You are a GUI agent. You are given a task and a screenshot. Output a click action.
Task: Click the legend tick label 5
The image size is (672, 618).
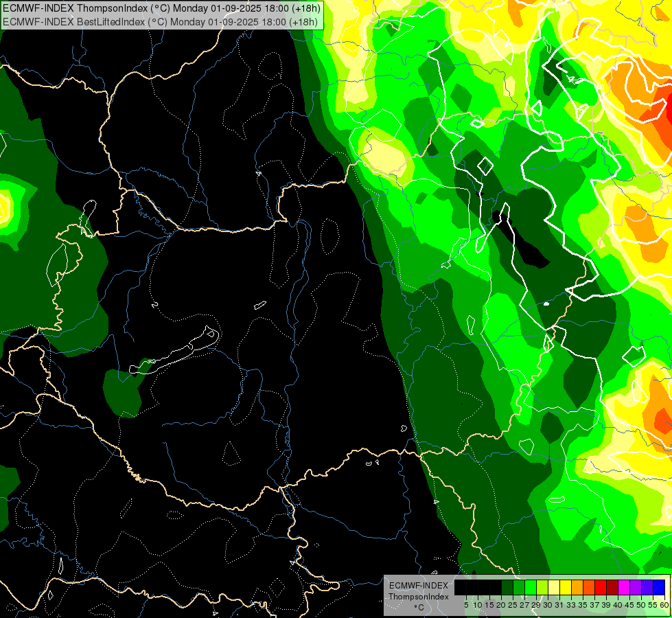(466, 605)
